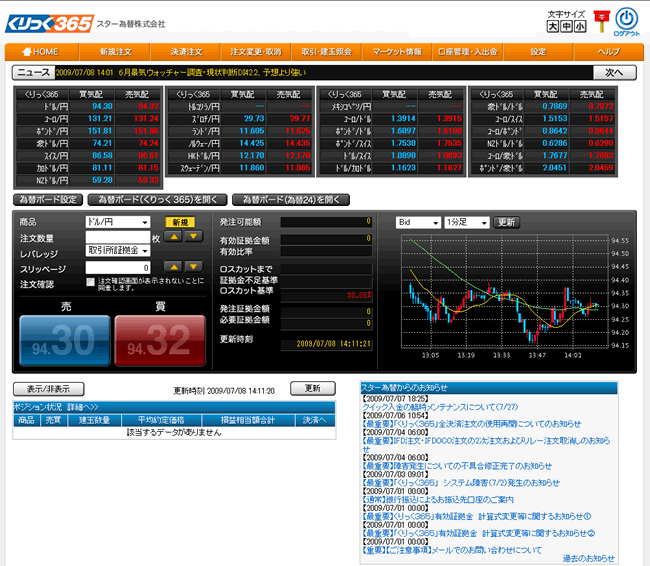650x566 pixels.
Task: Click in the スリッページ input field
Action: [118, 267]
